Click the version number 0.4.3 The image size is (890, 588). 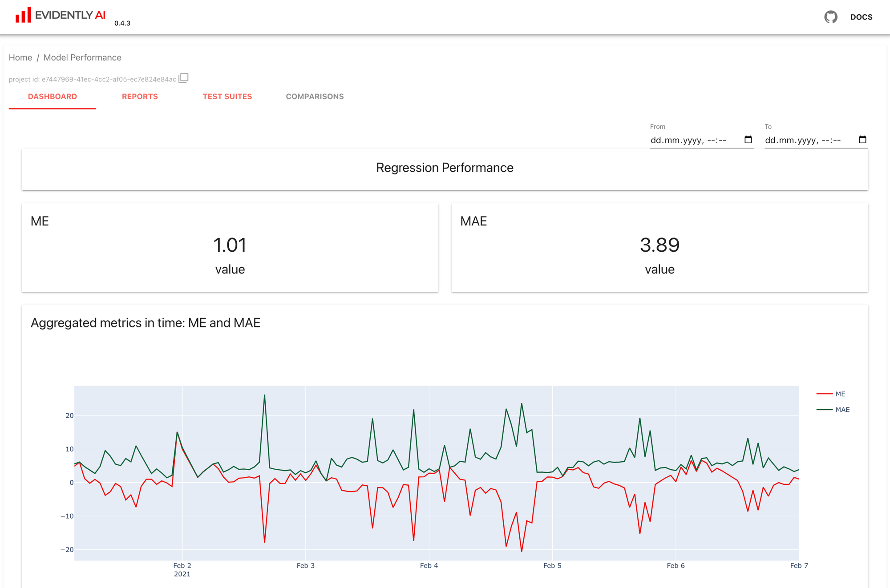[x=122, y=23]
